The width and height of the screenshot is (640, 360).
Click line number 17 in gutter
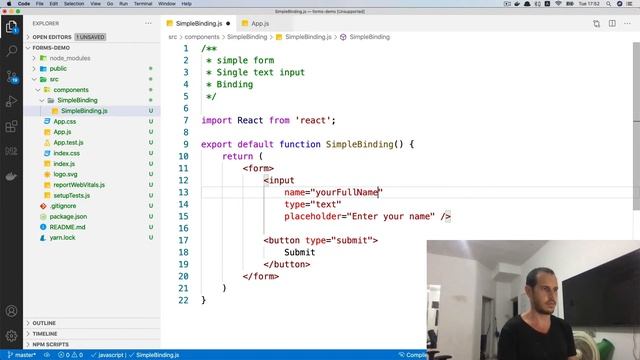[x=183, y=240]
